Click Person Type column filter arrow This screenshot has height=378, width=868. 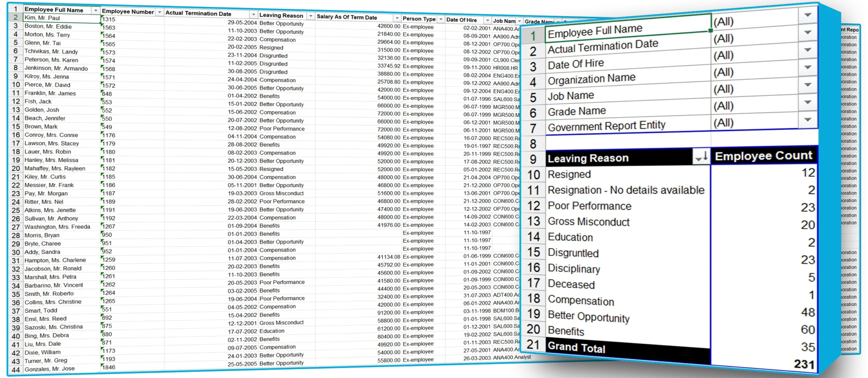pos(440,19)
